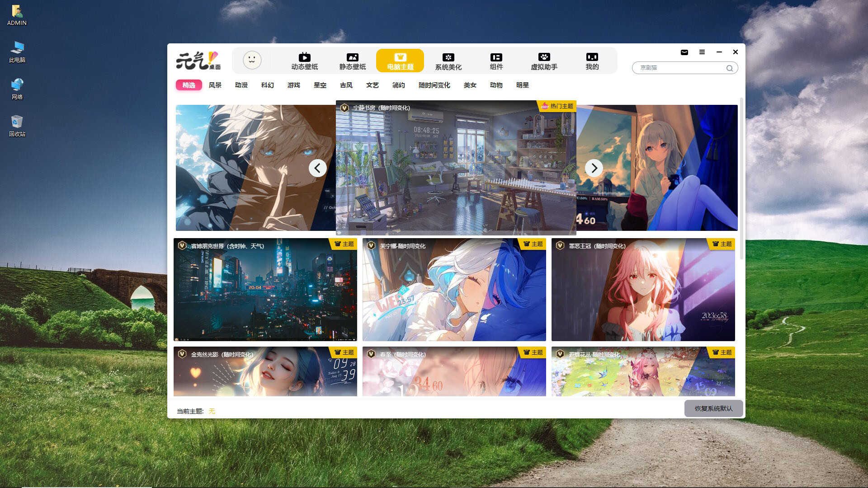This screenshot has height=488, width=868.
Task: Open the 静态壁纸 static wallpaper section
Action: click(x=353, y=61)
